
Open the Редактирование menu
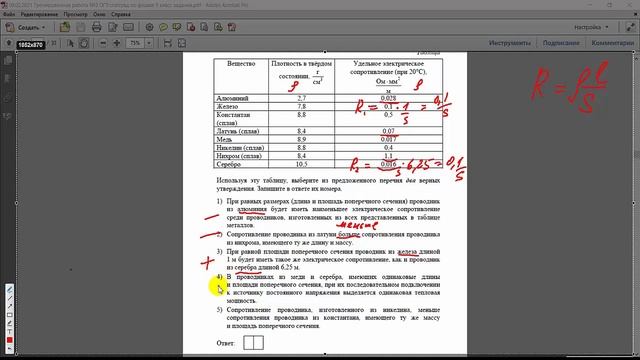coord(39,14)
